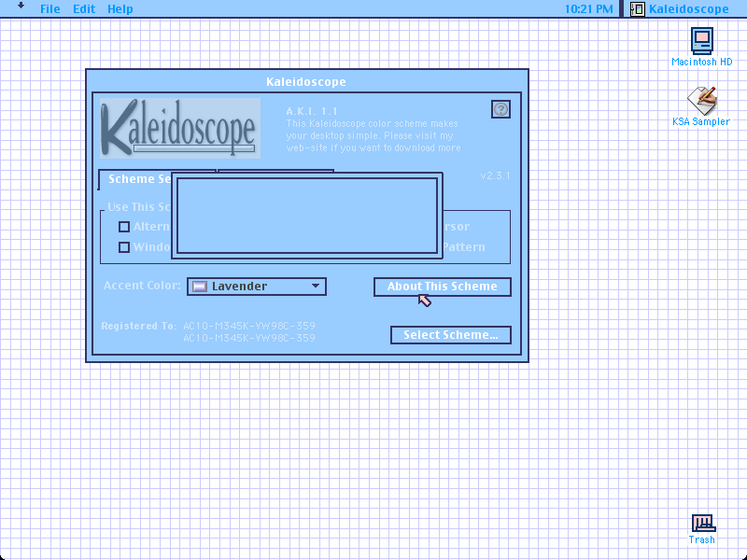Click the Kaleidoscope application menu icon

[x=638, y=9]
